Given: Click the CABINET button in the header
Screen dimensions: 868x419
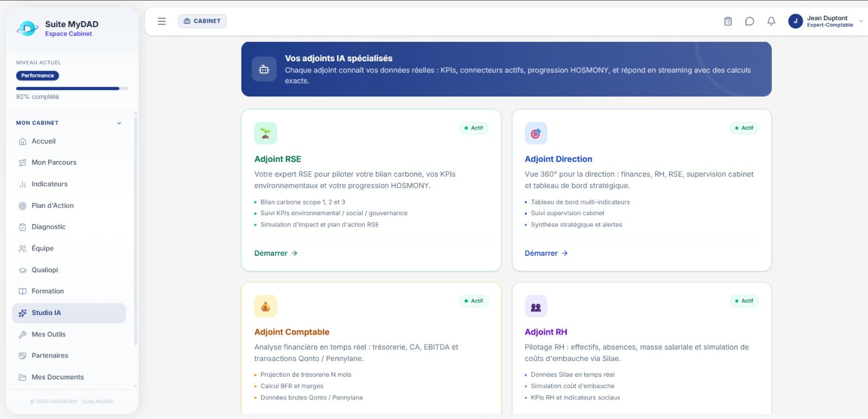Looking at the screenshot, I should [x=202, y=21].
